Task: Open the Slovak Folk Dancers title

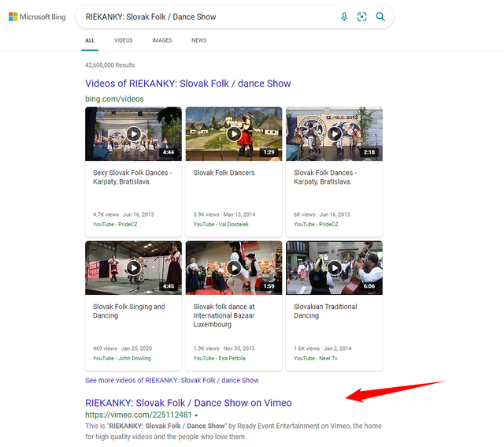Action: 224,173
